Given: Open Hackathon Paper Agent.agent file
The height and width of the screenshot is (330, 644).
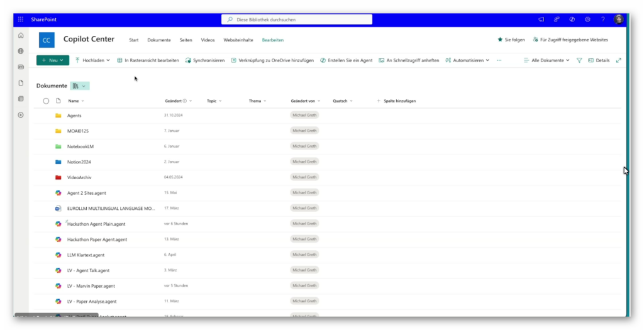Looking at the screenshot, I should [97, 239].
